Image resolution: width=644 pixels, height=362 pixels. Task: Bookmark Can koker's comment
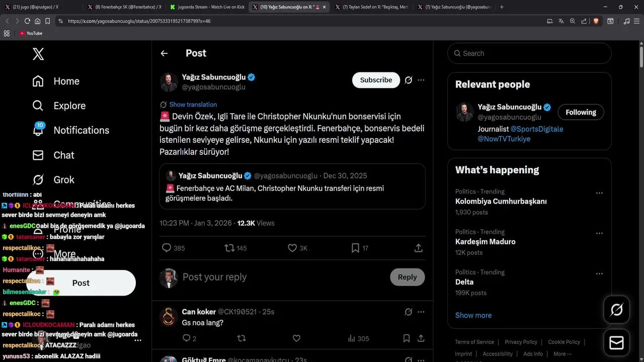(x=407, y=338)
